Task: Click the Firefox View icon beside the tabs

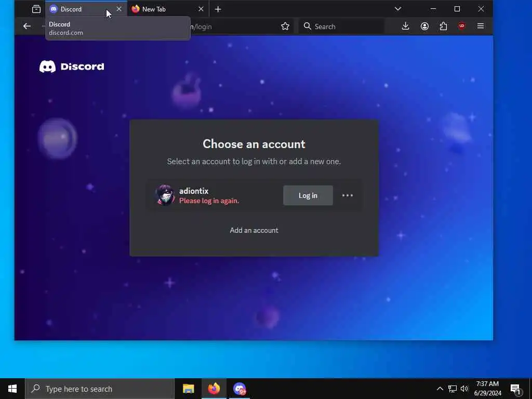Action: point(36,9)
